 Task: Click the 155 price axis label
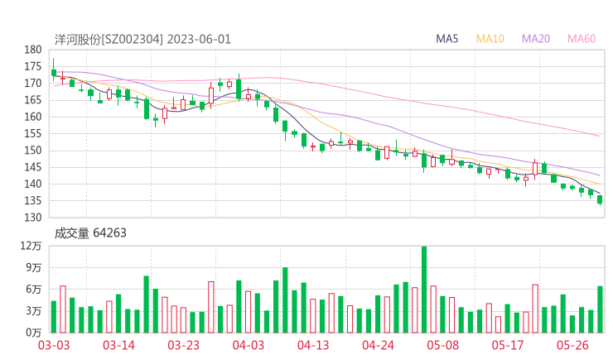click(33, 133)
